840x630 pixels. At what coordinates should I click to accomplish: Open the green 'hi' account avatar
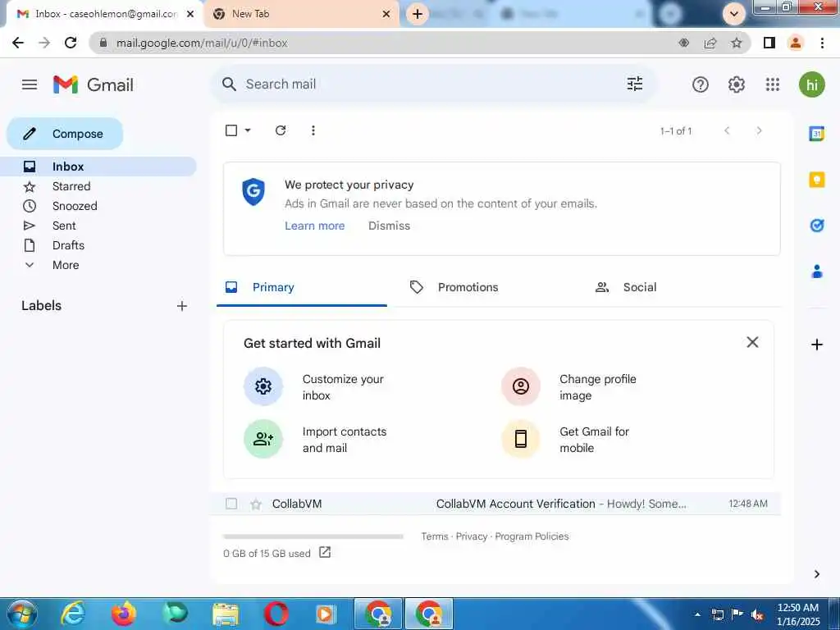tap(811, 84)
